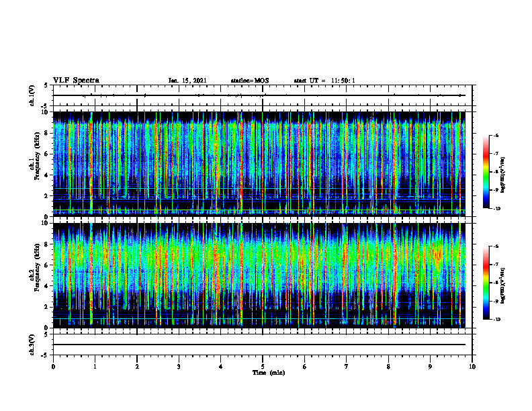This screenshot has width=532, height=411.
Task: Click the "start UT = 11:50:1" label
Action: (x=324, y=81)
